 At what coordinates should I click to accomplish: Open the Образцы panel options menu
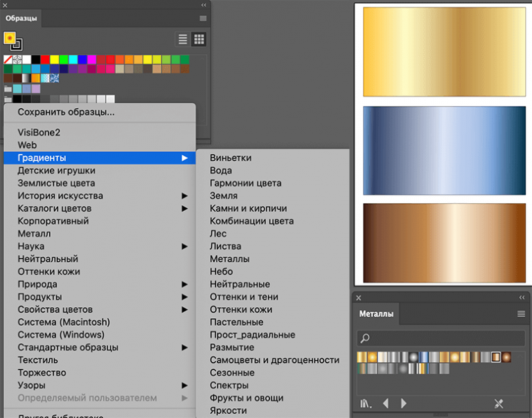tap(203, 18)
